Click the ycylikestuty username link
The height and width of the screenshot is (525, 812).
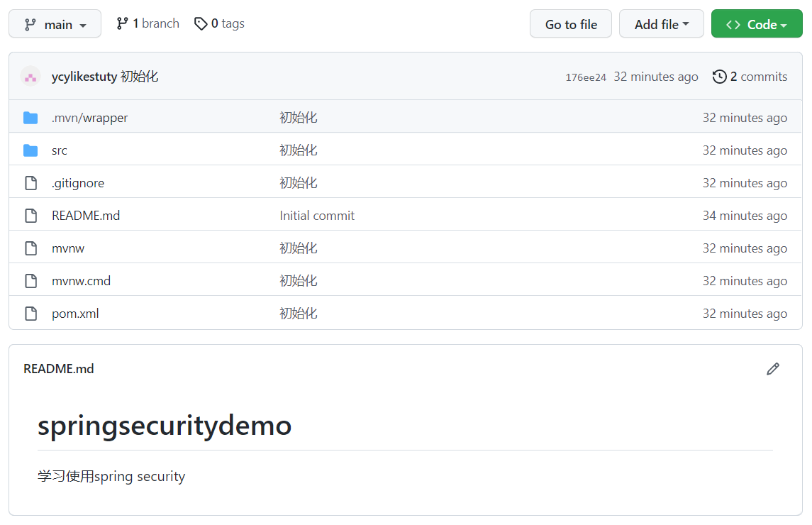84,77
